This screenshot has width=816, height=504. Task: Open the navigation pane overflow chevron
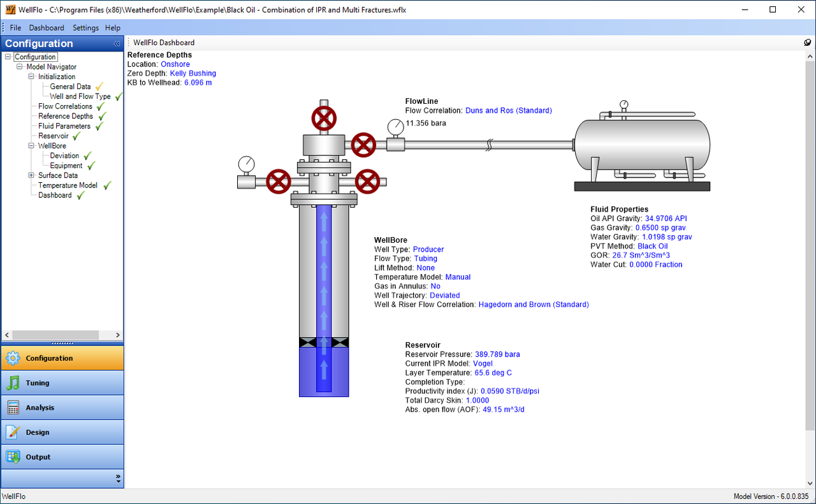117,478
